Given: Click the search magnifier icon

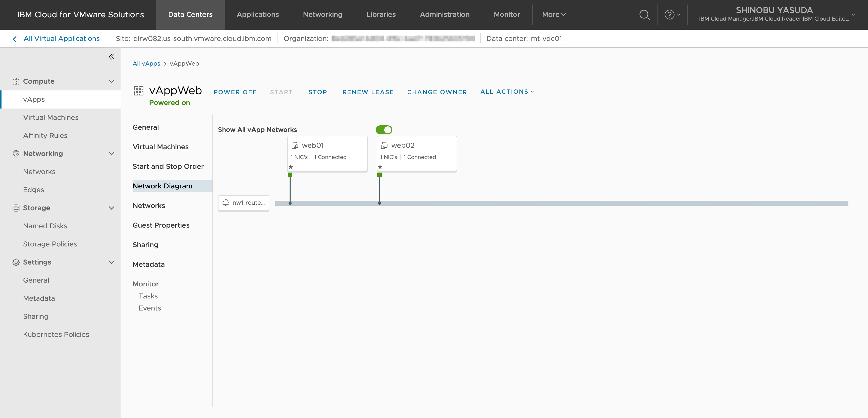Looking at the screenshot, I should 644,15.
